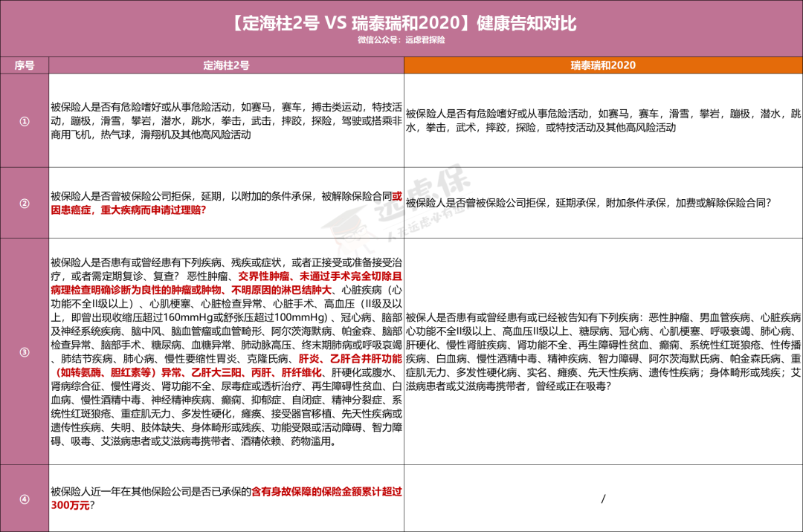Screen dimensions: 803x532
Task: Click row number ②
Action: [x=24, y=203]
